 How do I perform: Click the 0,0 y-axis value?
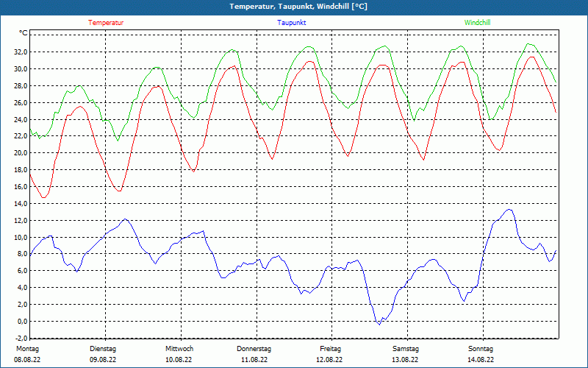tap(22, 322)
